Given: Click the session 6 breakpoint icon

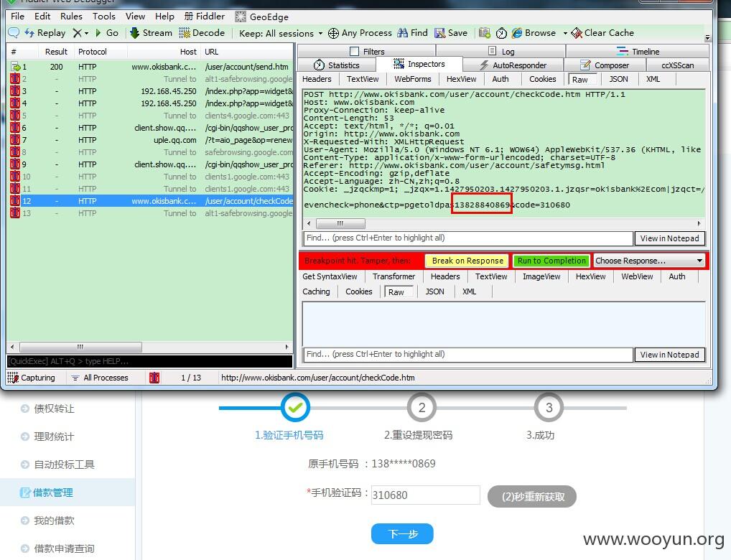Looking at the screenshot, I should coord(15,128).
